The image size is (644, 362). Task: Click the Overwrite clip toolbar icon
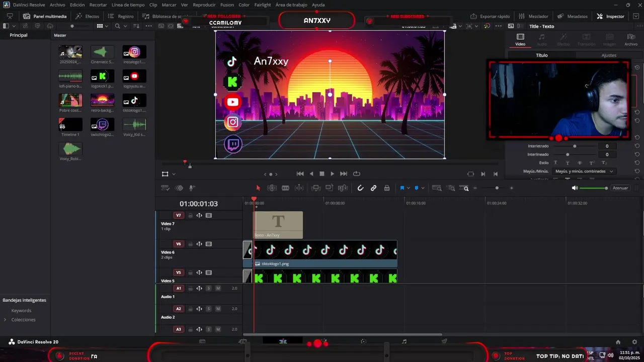click(x=329, y=188)
